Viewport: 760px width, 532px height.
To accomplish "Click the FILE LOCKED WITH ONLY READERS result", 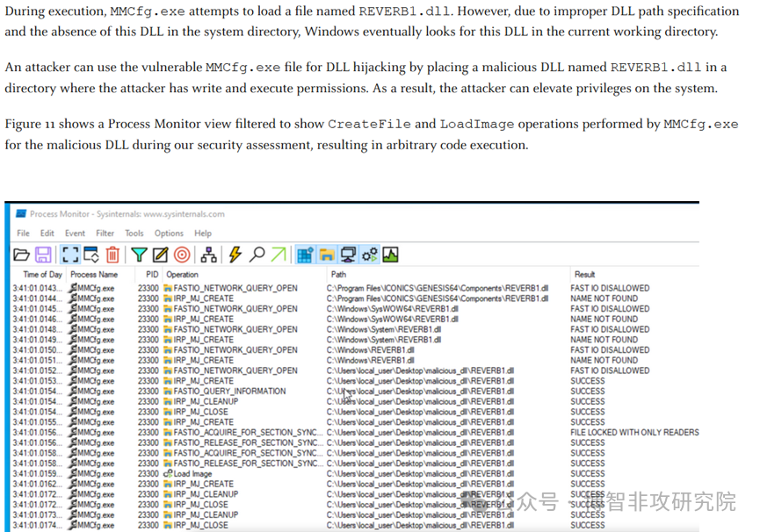I will [634, 432].
